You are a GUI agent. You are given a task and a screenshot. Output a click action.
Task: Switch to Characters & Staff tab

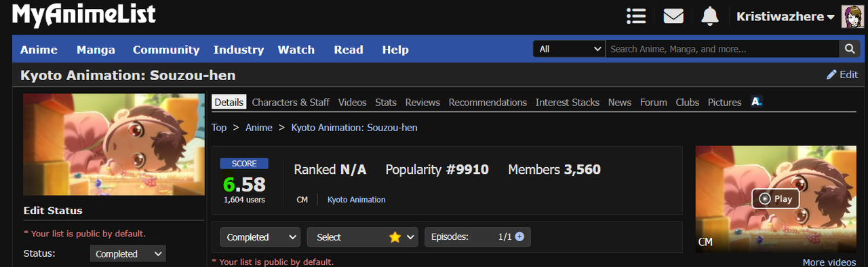[x=291, y=102]
